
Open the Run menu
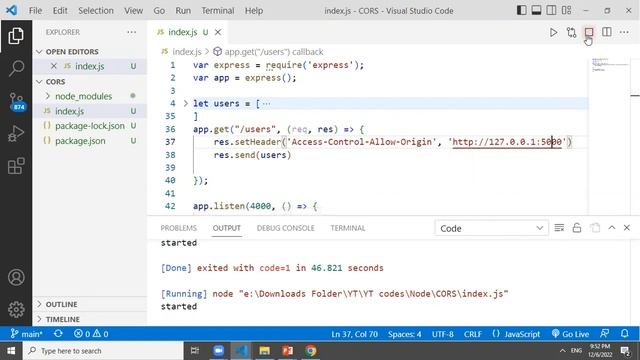(183, 11)
